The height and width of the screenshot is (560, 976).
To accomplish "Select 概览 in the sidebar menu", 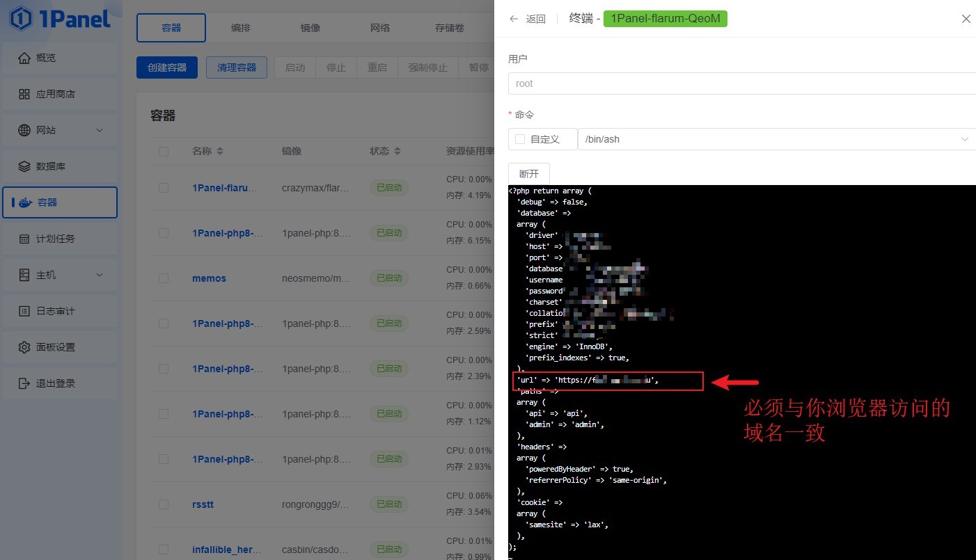I will pyautogui.click(x=60, y=58).
